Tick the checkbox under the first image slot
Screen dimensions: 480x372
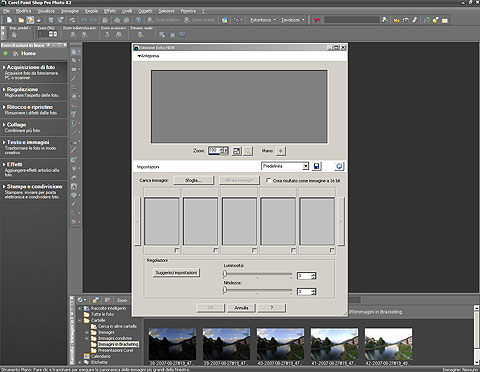[177, 250]
